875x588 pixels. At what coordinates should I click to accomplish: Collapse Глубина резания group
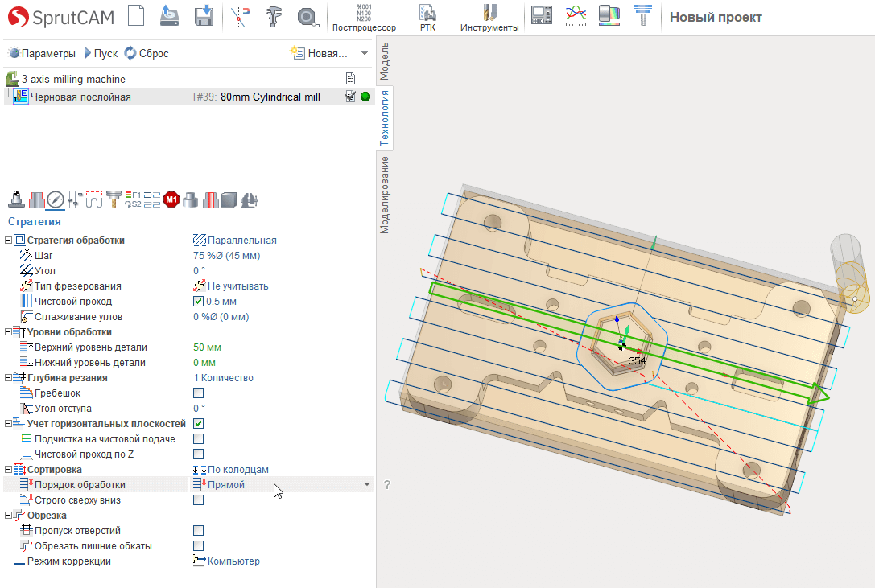[x=8, y=378]
